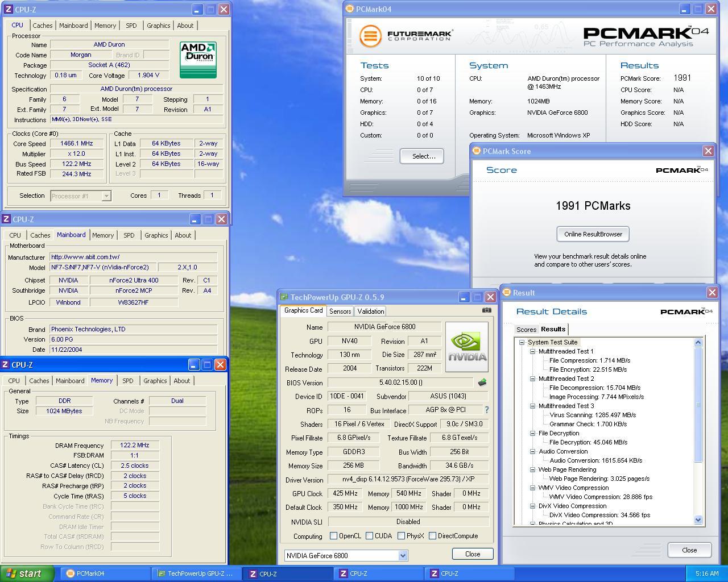Open the Windows Start menu
This screenshot has height=582, width=728.
[27, 573]
